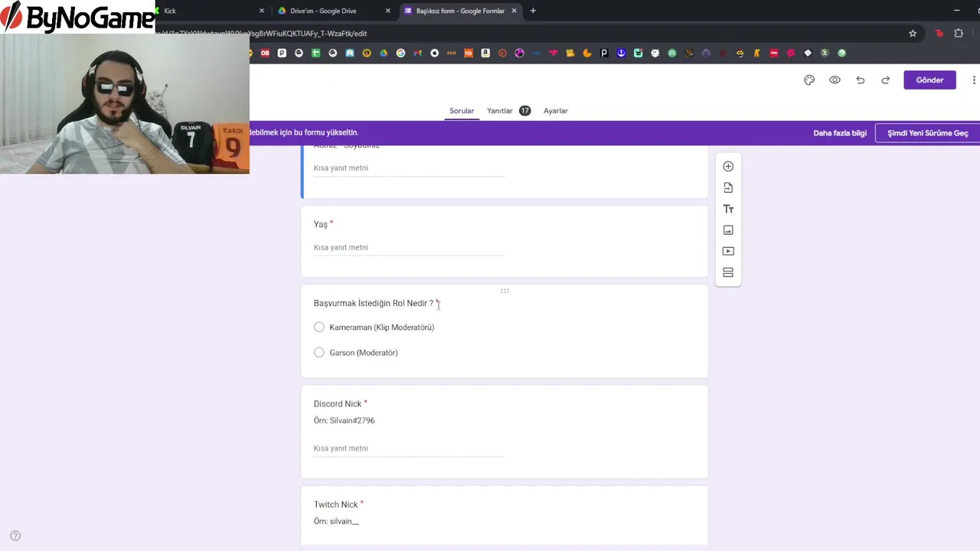This screenshot has width=980, height=551.
Task: Open the help question-mark icon
Action: click(x=15, y=536)
